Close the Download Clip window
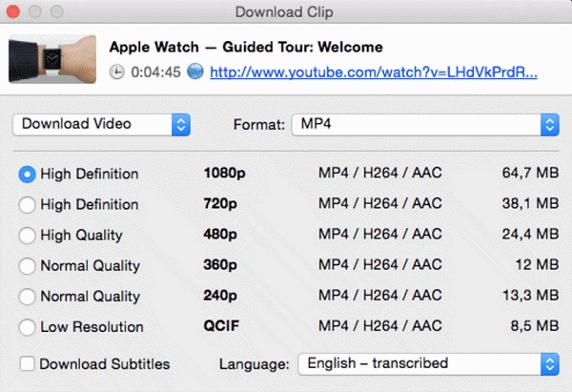572x392 pixels. tap(13, 11)
